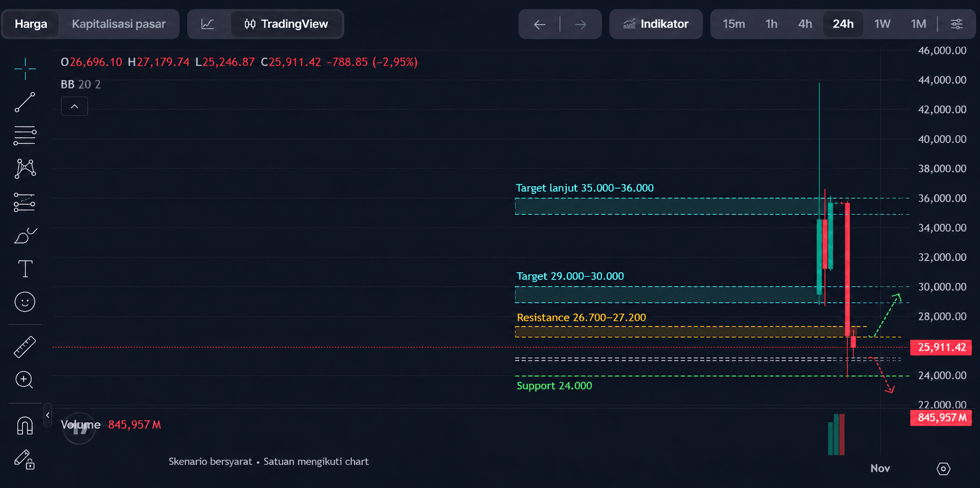Select Resistance 26.700–27.200 label
Viewport: 980px width, 488px height.
tap(581, 318)
